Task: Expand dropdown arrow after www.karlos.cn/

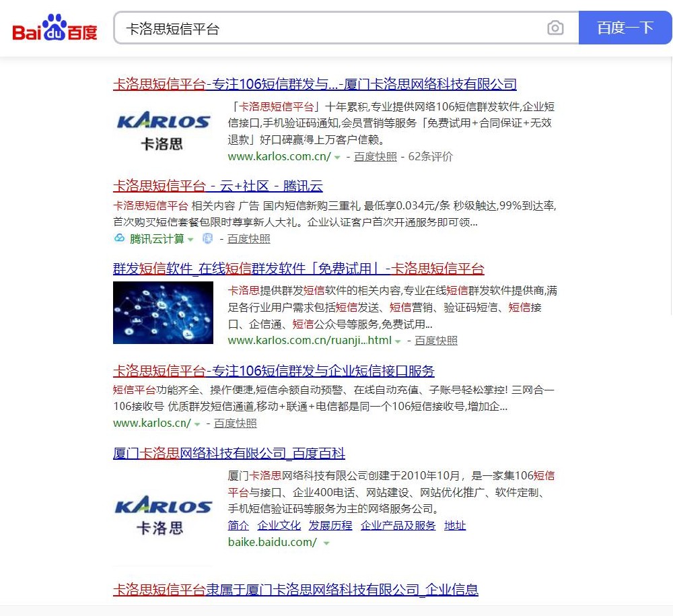Action: (x=197, y=423)
